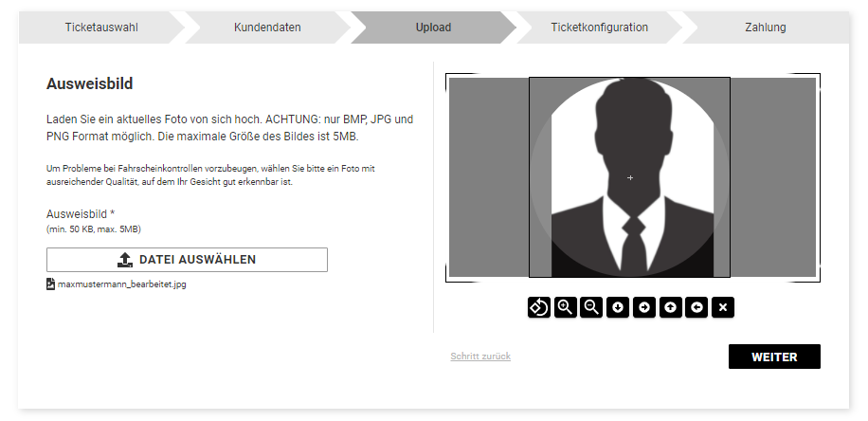The height and width of the screenshot is (421, 868).
Task: Move the photo up with arrow button
Action: pyautogui.click(x=670, y=307)
